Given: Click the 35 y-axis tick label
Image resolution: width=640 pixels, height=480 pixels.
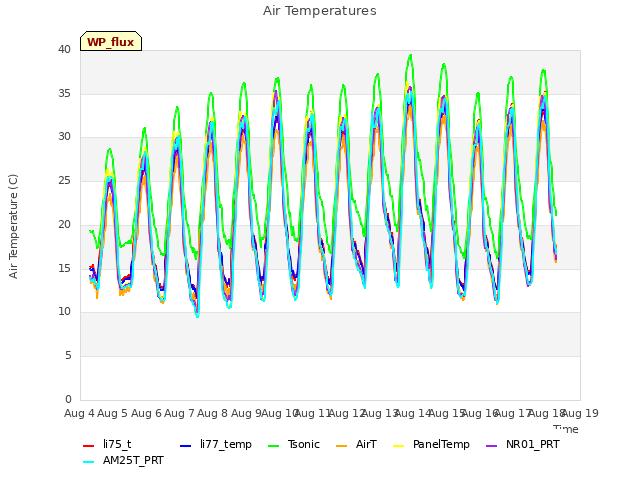Looking at the screenshot, I should pyautogui.click(x=64, y=93).
